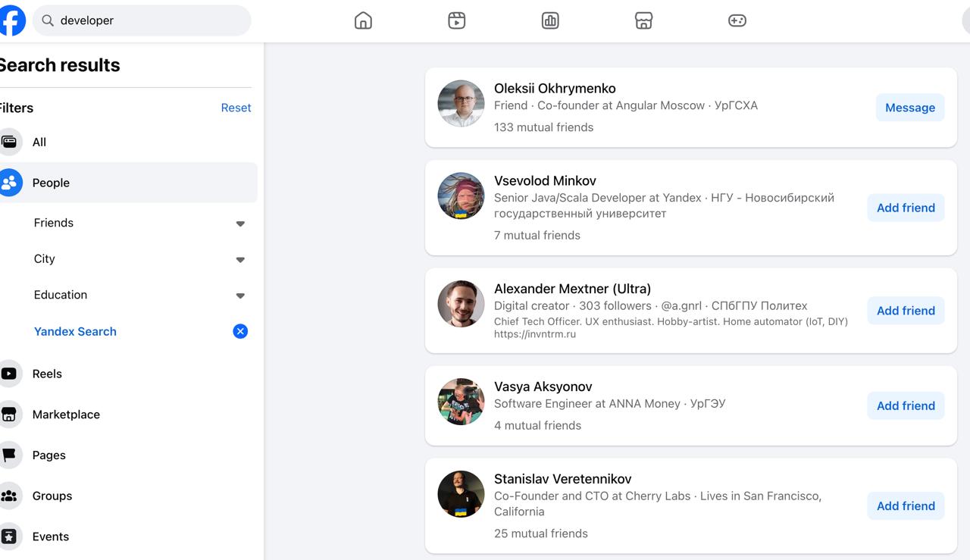Viewport: 970px width, 560px height.
Task: Click the Groups icon in sidebar
Action: click(9, 496)
